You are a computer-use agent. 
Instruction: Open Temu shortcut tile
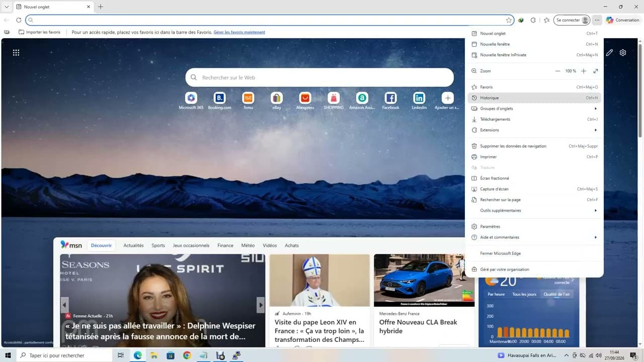coord(248,101)
